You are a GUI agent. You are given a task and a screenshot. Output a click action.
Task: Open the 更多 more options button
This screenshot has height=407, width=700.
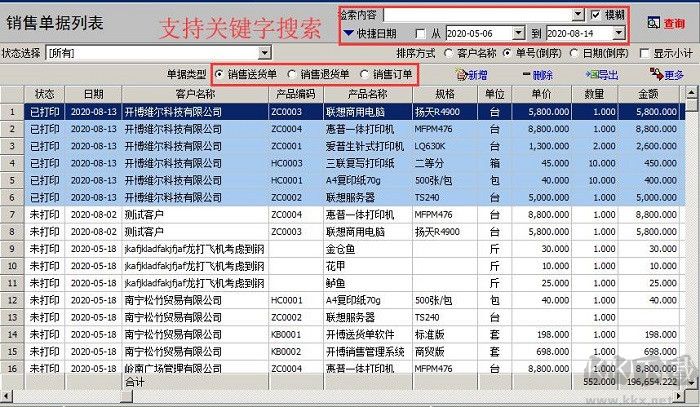667,75
